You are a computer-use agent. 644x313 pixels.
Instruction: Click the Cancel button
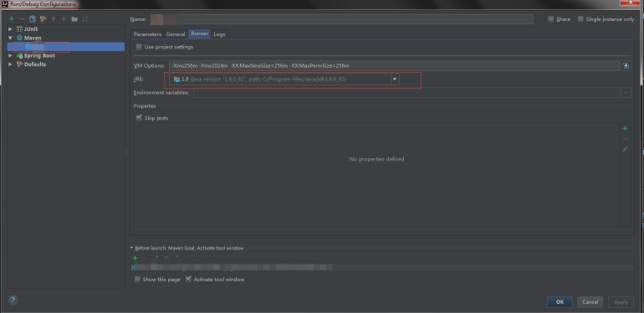590,302
